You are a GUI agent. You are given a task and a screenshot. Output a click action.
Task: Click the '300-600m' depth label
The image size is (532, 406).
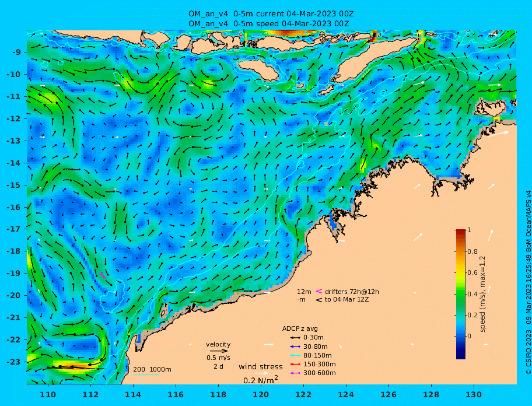coord(319,373)
